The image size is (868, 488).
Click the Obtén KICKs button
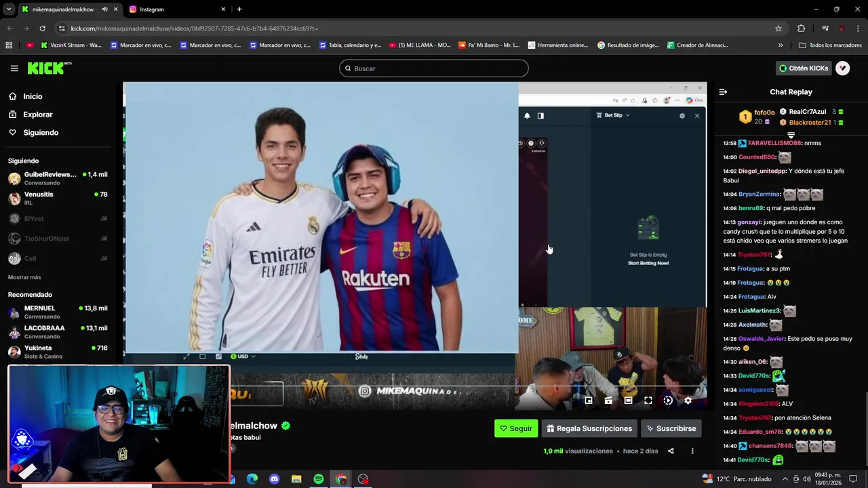pos(804,68)
